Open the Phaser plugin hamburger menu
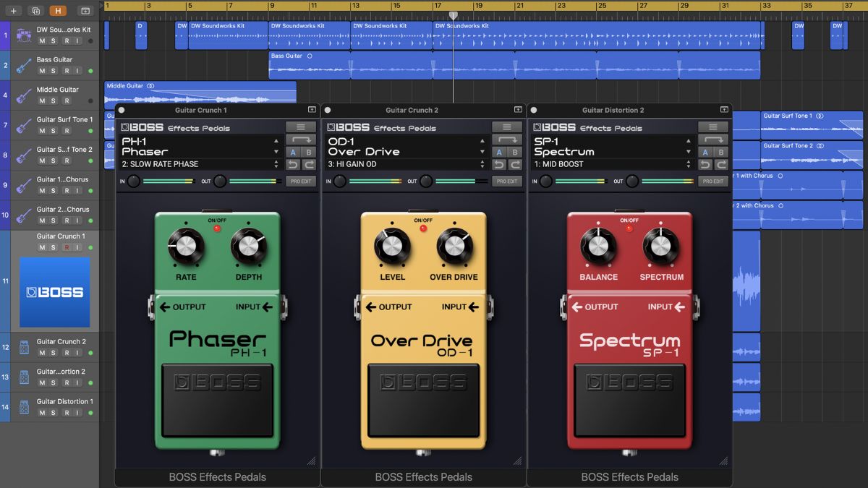Screen dimensions: 868x488 [x=301, y=127]
